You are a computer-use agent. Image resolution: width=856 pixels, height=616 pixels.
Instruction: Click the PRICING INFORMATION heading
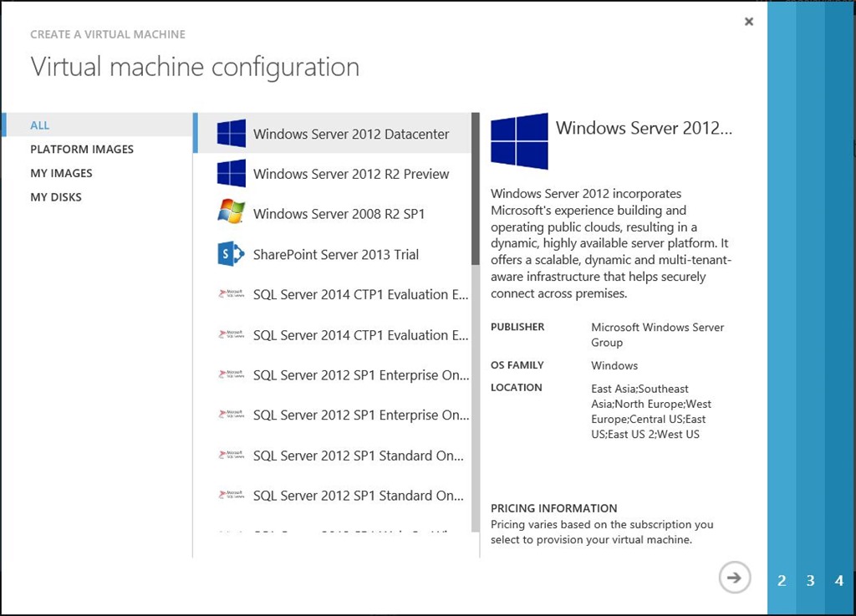coord(553,508)
